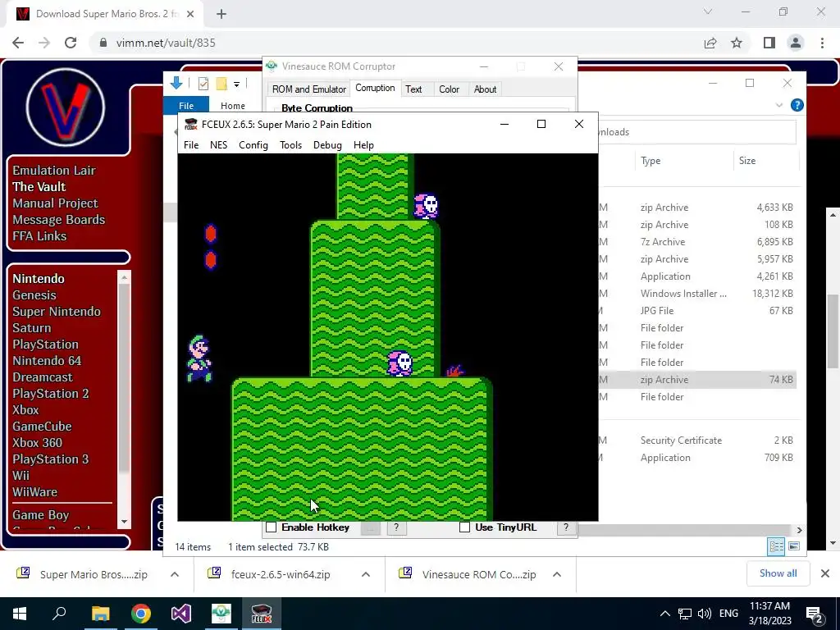The width and height of the screenshot is (840, 630).
Task: Click the vimm.net/vault/835 address bar
Action: coord(396,43)
